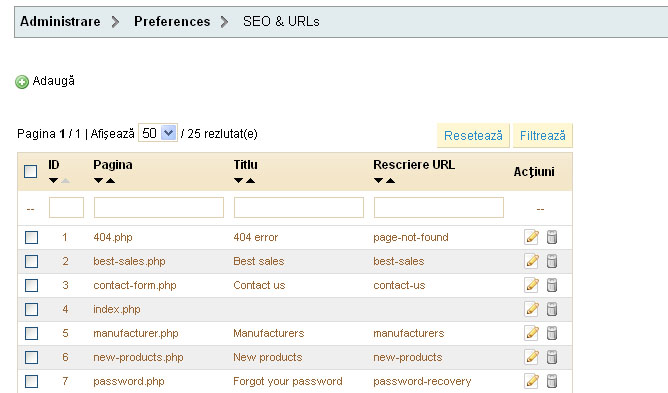
Task: Check the password.php row checkbox
Action: [x=31, y=381]
